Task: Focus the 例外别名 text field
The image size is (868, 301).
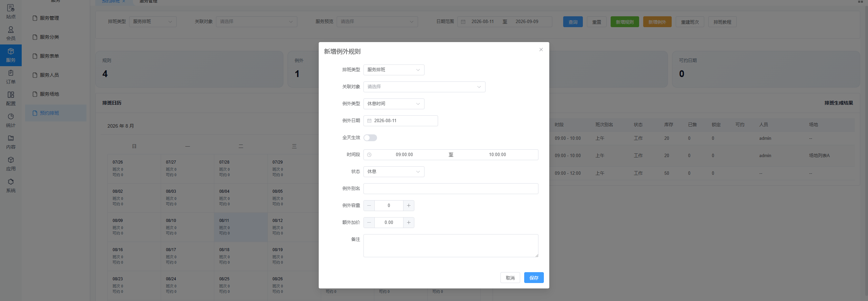Action: click(x=451, y=189)
